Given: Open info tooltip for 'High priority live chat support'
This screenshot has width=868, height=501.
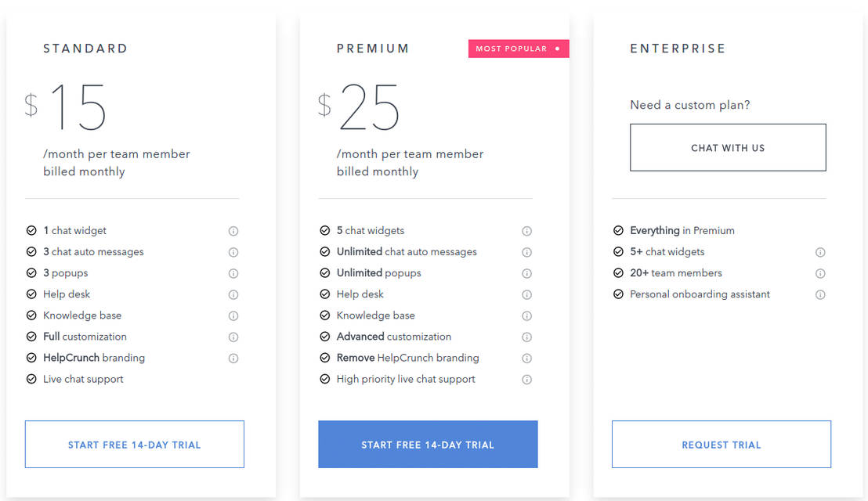Looking at the screenshot, I should click(x=526, y=380).
